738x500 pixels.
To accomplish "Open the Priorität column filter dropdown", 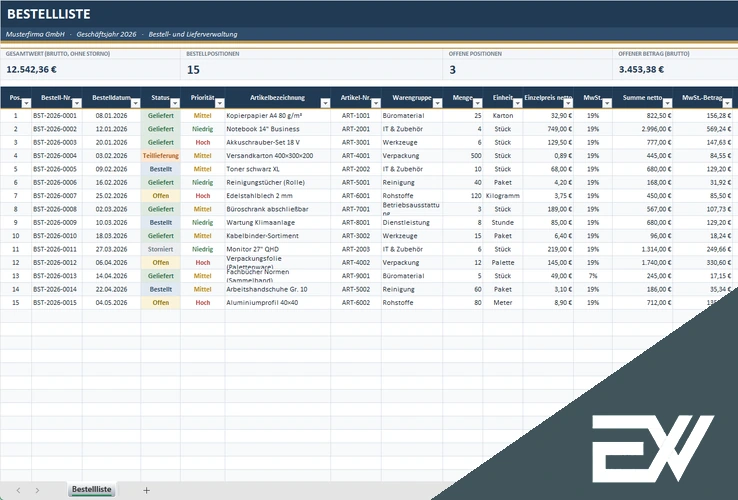I will [219, 103].
